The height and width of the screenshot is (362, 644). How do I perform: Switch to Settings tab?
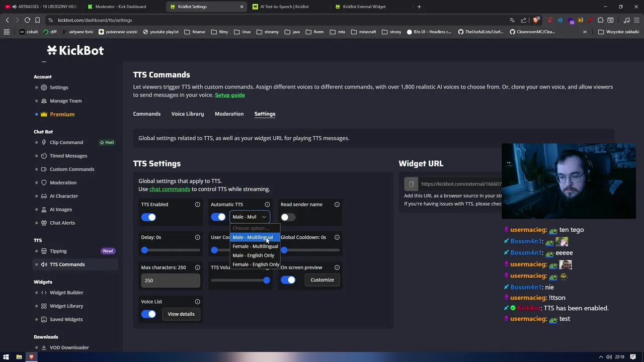265,114
